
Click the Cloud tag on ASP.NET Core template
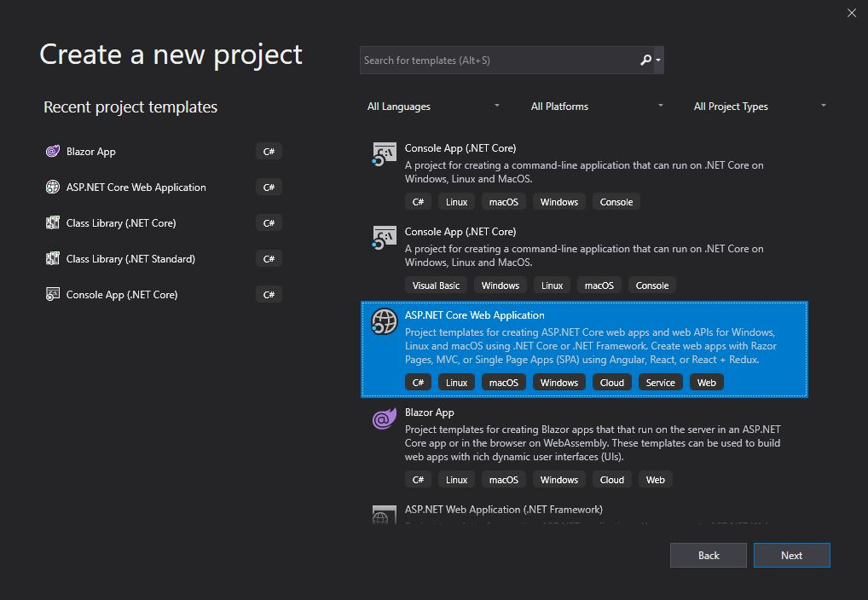[x=611, y=383]
